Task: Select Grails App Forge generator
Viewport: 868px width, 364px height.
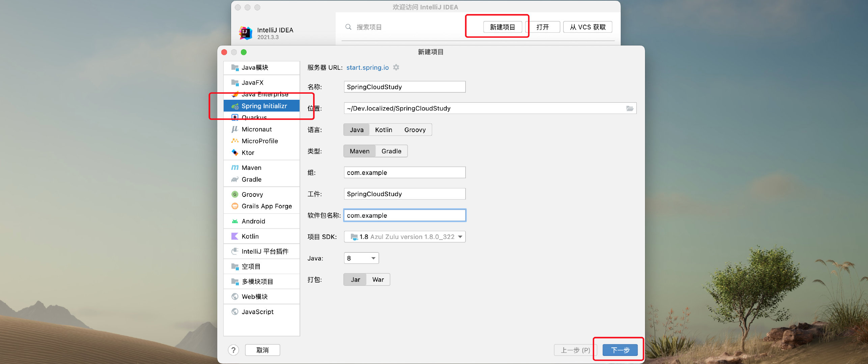Action: point(267,206)
